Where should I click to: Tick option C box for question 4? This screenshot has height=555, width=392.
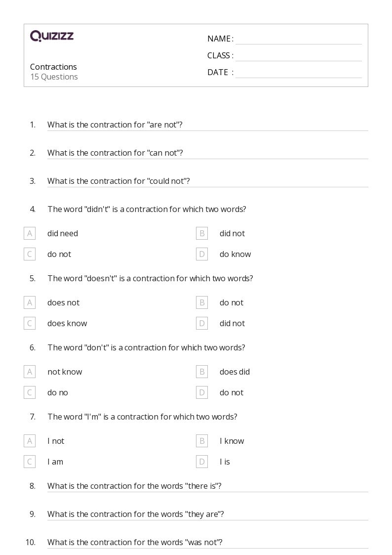click(x=30, y=254)
